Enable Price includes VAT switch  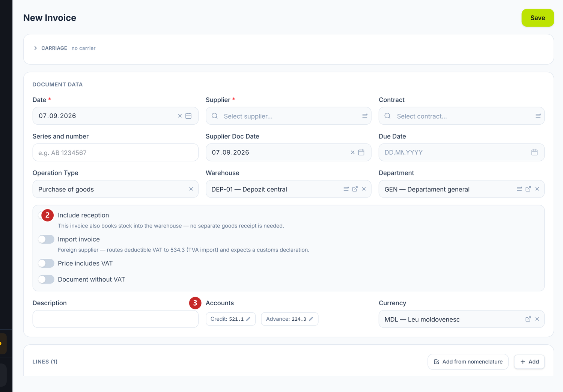click(46, 263)
